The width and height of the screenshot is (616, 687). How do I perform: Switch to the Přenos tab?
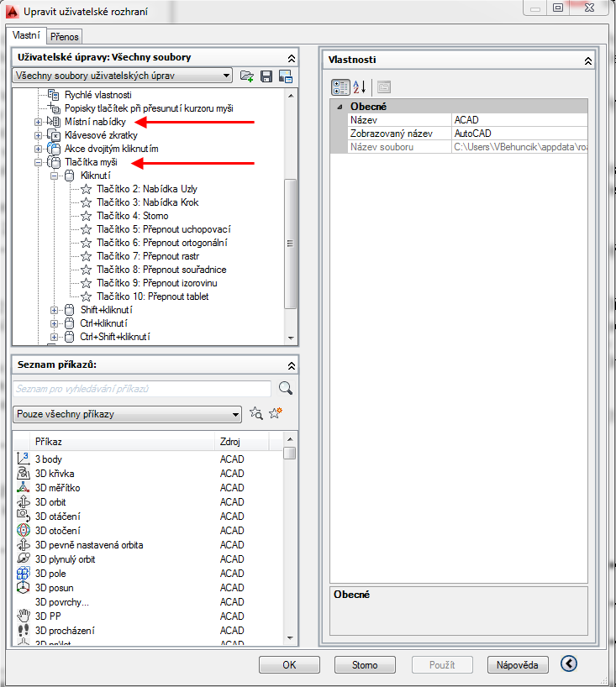coord(64,37)
